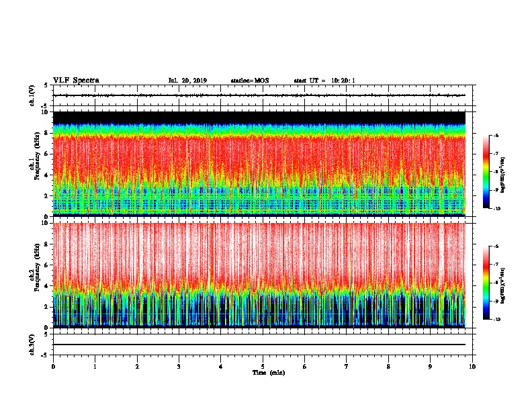Screen dimensions: 532x411
Task: Select the date text "Jul. 20, 2019"
Action: pyautogui.click(x=187, y=81)
